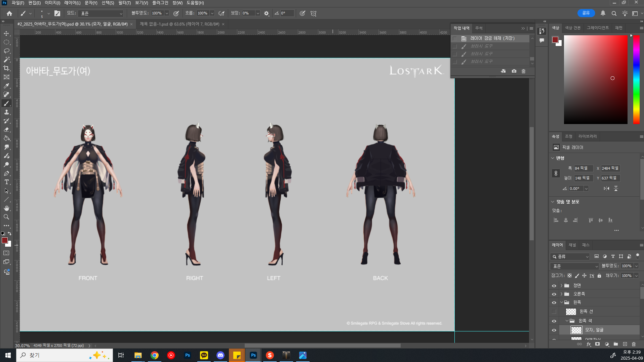This screenshot has height=362, width=644.
Task: Click inside the red color picker field
Action: click(x=596, y=80)
